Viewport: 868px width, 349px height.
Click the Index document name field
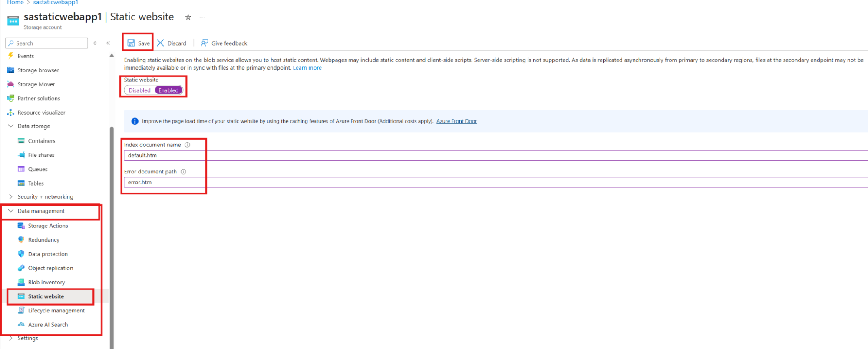[x=496, y=155]
